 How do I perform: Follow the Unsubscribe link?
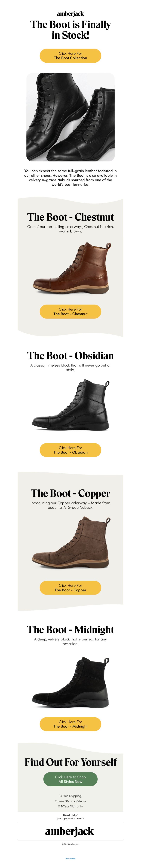point(70,858)
